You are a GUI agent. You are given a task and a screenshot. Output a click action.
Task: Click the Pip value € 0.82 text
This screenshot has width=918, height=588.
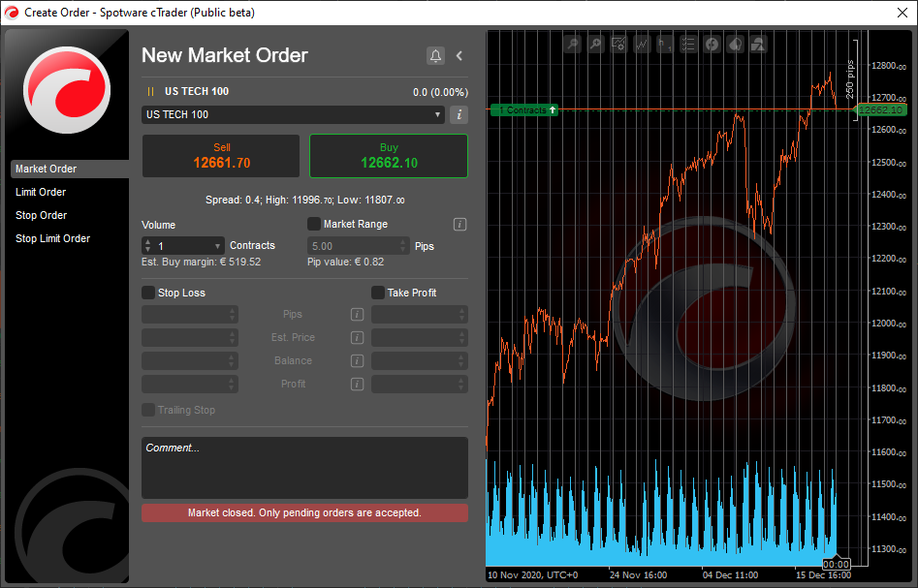345,263
